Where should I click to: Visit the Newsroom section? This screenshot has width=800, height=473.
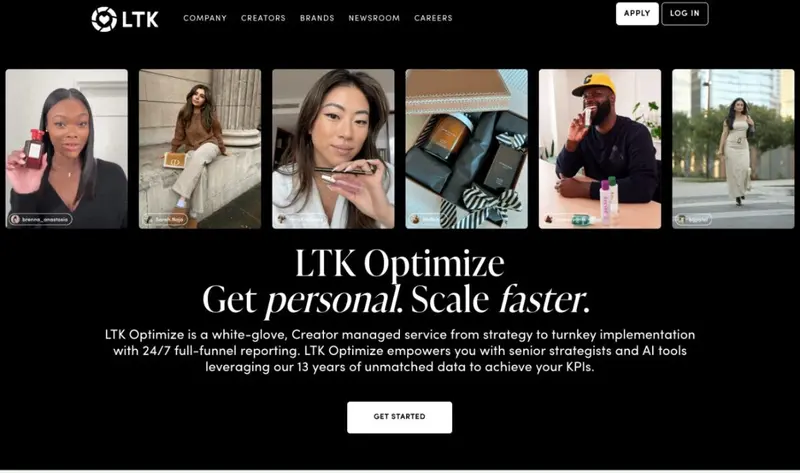tap(374, 18)
